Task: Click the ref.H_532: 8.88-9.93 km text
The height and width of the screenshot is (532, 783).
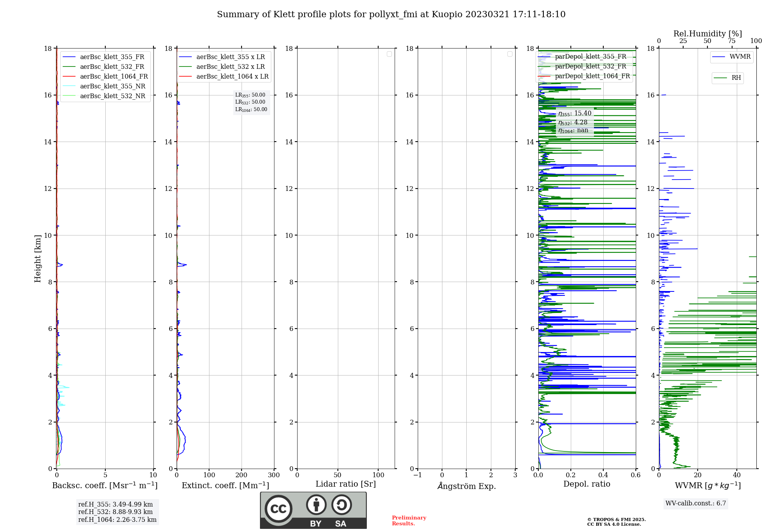Action: point(115,512)
